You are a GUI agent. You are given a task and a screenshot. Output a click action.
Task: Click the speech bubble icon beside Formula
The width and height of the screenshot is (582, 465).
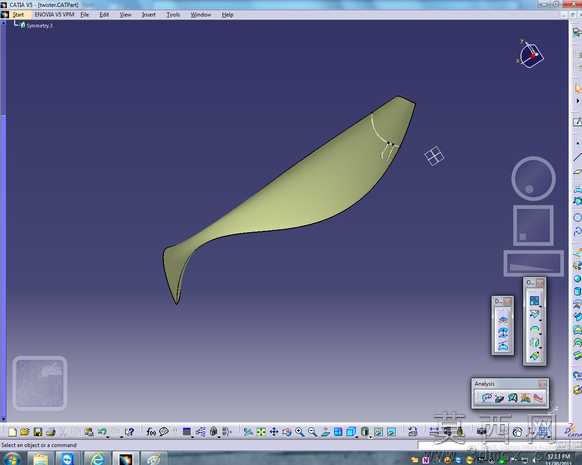pos(164,432)
